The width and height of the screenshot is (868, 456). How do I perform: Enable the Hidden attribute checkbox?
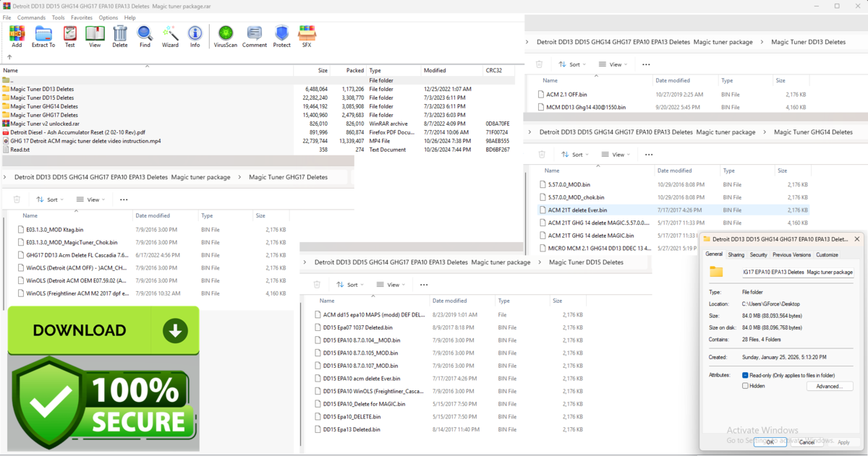point(746,386)
